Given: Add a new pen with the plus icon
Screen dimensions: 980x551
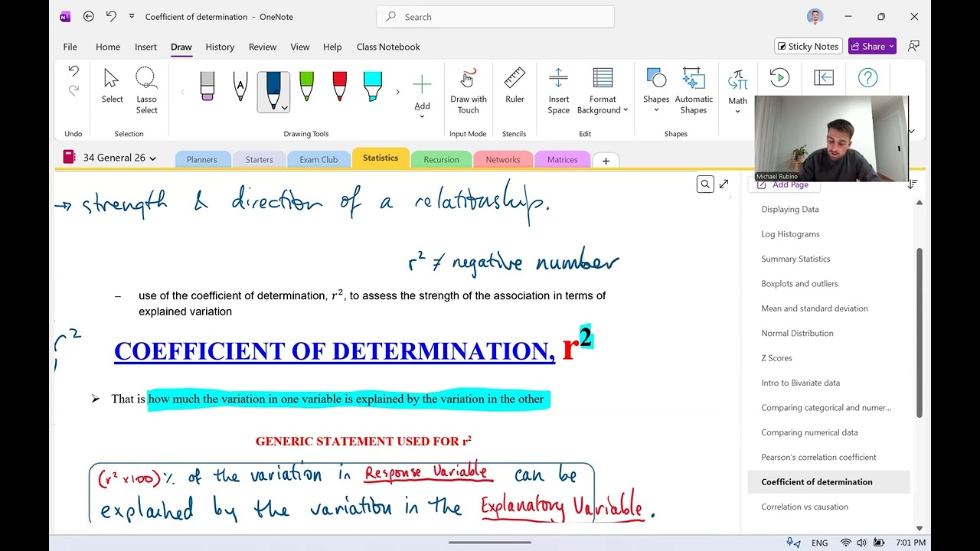Looking at the screenshot, I should tap(422, 83).
